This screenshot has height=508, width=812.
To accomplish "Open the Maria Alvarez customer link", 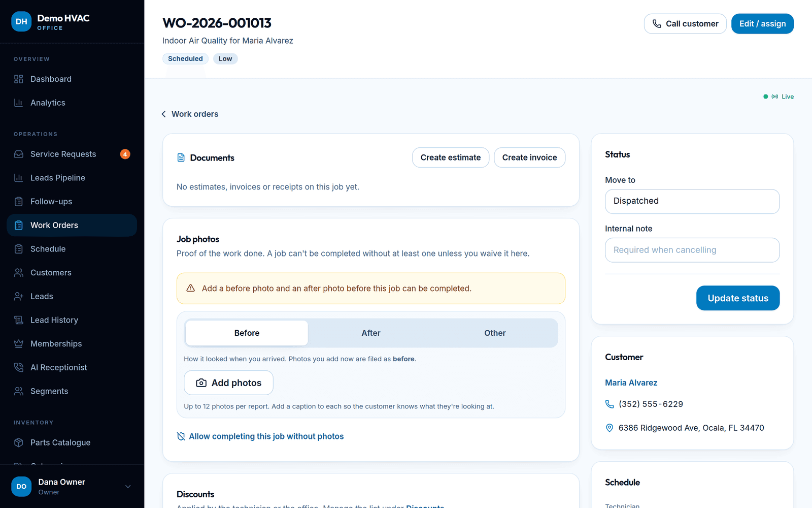I will pos(631,383).
